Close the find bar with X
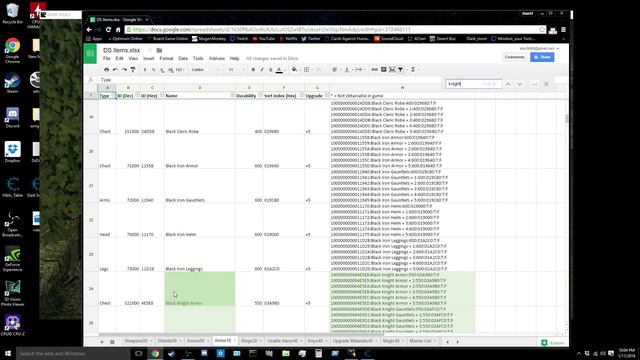 pyautogui.click(x=546, y=84)
